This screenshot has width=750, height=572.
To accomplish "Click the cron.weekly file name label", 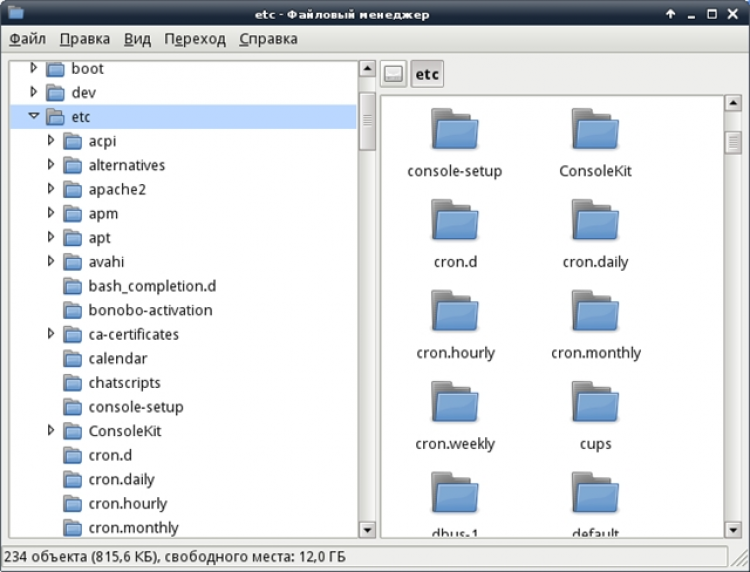I will tap(455, 444).
